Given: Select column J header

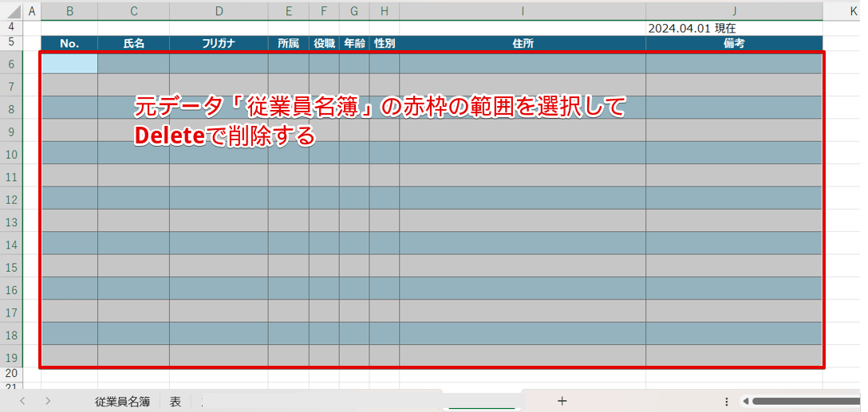Looking at the screenshot, I should [x=734, y=11].
